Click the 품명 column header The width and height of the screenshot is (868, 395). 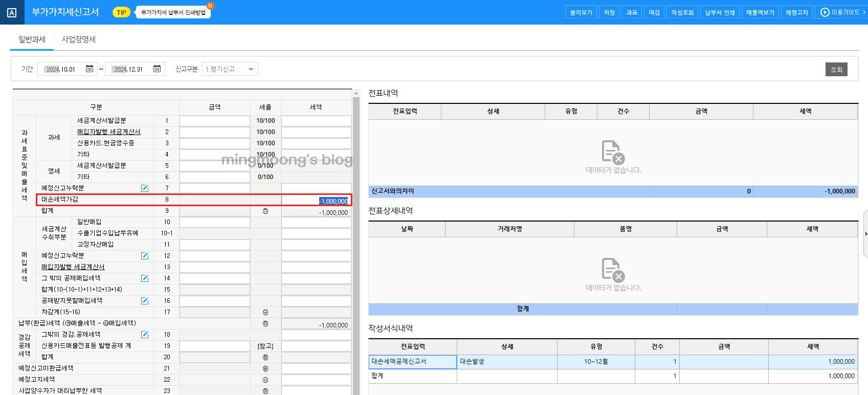(x=626, y=229)
